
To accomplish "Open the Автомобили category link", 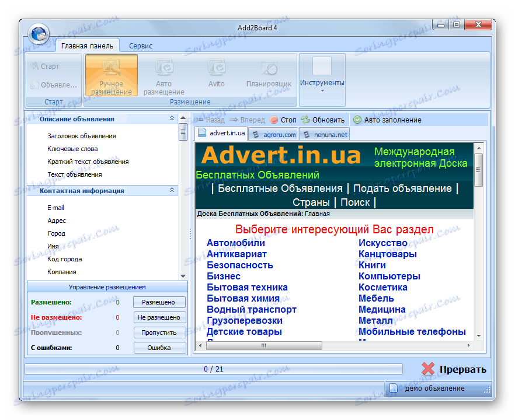I will (x=235, y=243).
